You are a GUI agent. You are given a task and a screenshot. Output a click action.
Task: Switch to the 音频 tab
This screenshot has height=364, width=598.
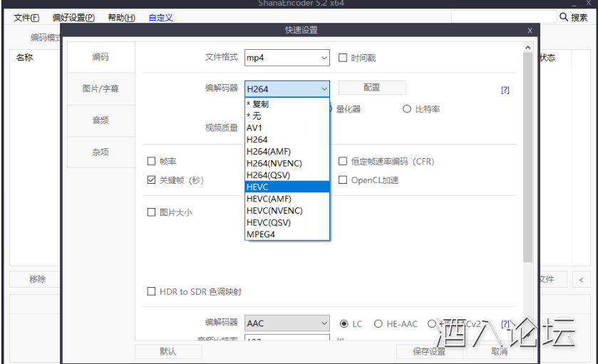click(100, 120)
